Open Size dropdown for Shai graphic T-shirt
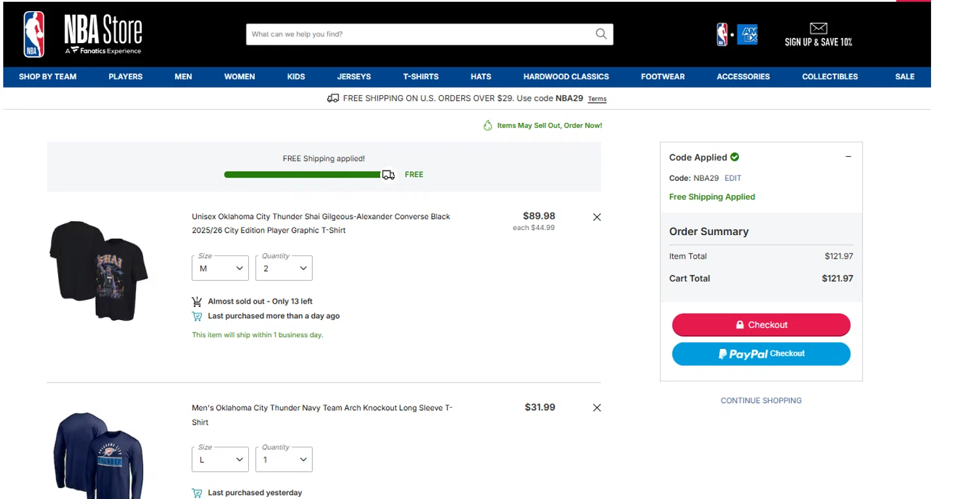The height and width of the screenshot is (499, 980). [220, 268]
